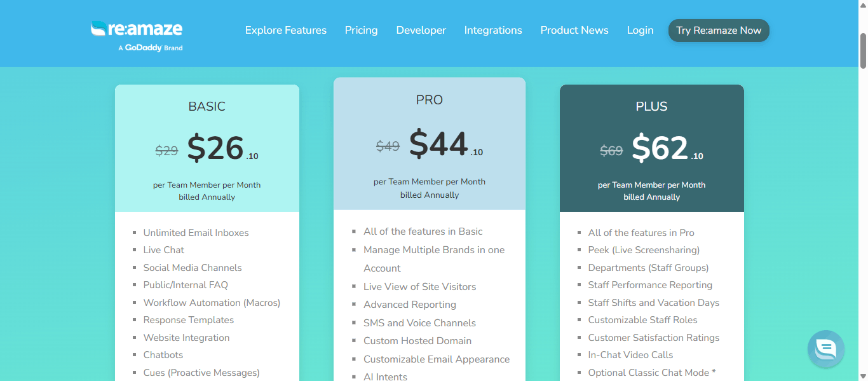Open Integrations nav item

click(x=493, y=31)
